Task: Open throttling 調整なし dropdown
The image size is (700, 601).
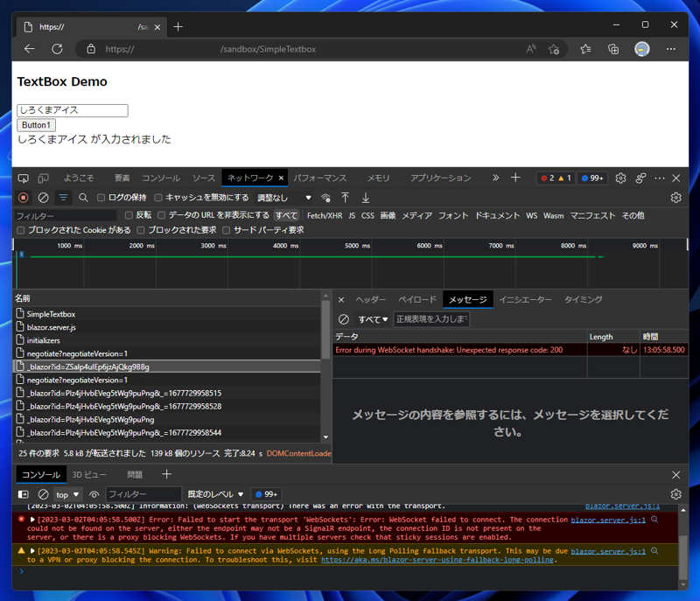Action: [284, 198]
